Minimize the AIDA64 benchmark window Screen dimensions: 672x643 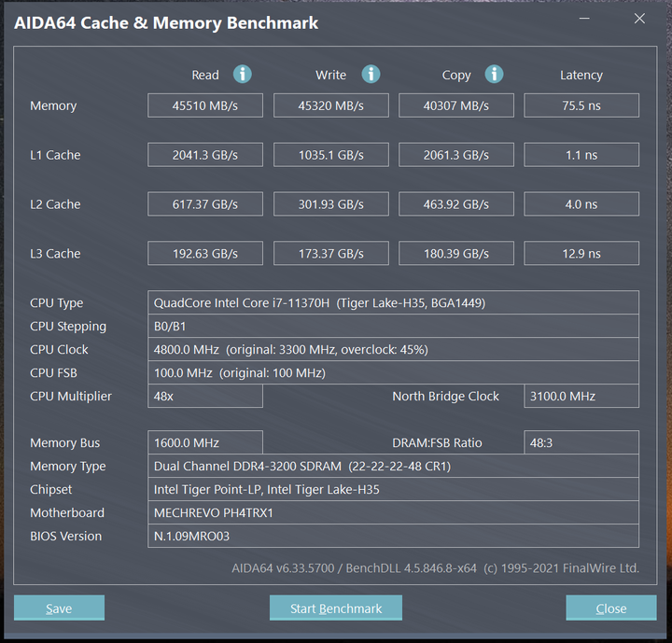584,19
